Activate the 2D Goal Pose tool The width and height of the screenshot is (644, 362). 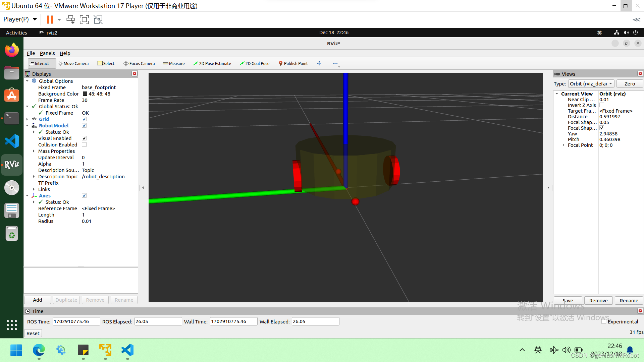pyautogui.click(x=255, y=63)
